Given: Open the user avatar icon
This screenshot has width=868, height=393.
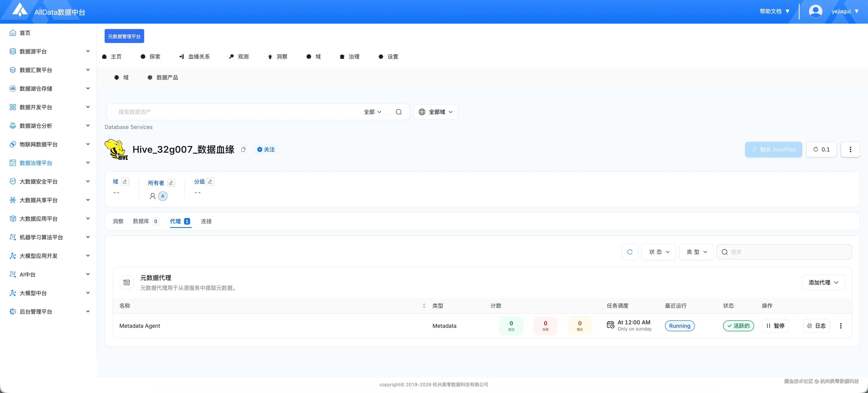Looking at the screenshot, I should (x=815, y=11).
